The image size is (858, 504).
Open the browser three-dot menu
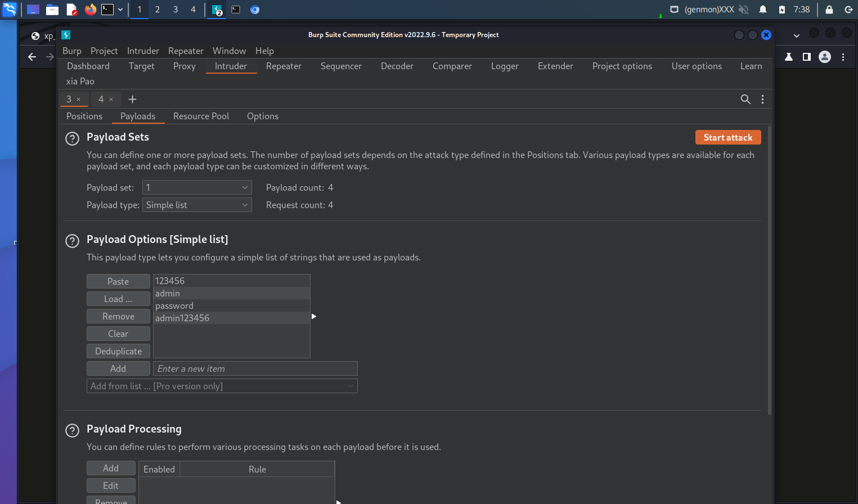point(843,57)
